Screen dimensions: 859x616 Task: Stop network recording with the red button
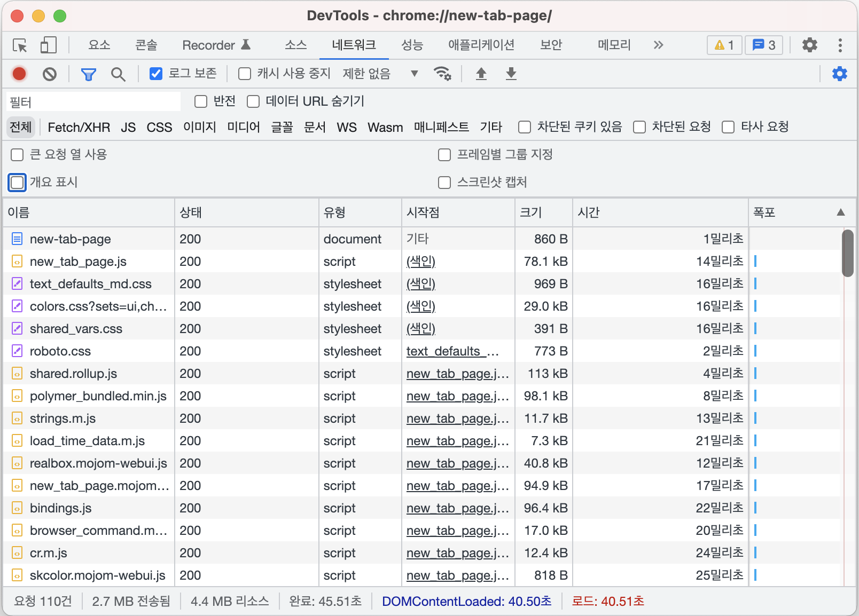[19, 74]
